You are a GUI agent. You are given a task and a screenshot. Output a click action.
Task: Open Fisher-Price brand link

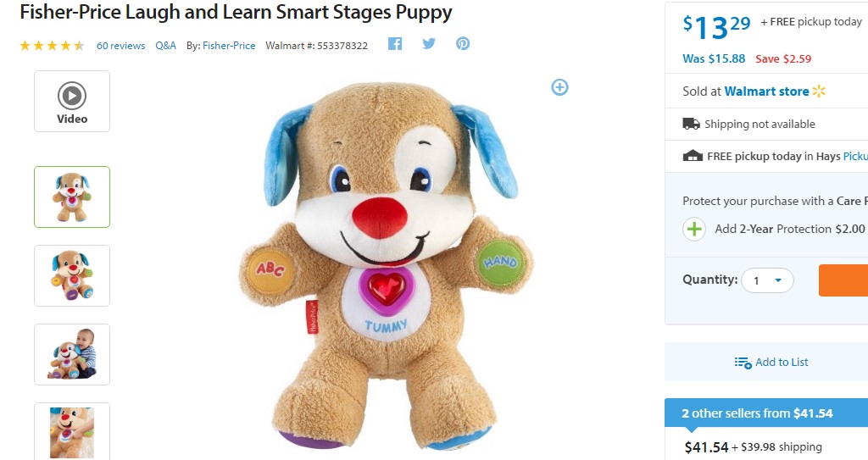[229, 46]
